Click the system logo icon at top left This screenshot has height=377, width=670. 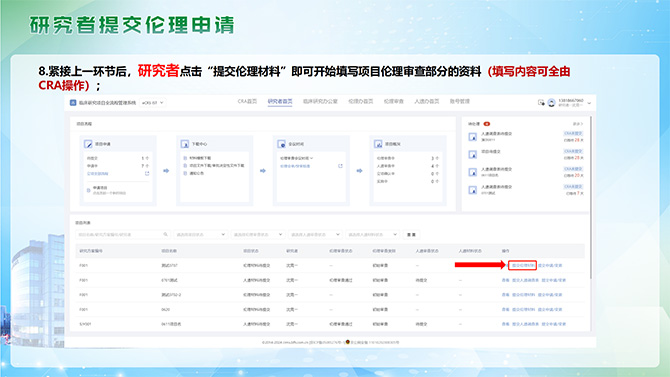(x=73, y=103)
